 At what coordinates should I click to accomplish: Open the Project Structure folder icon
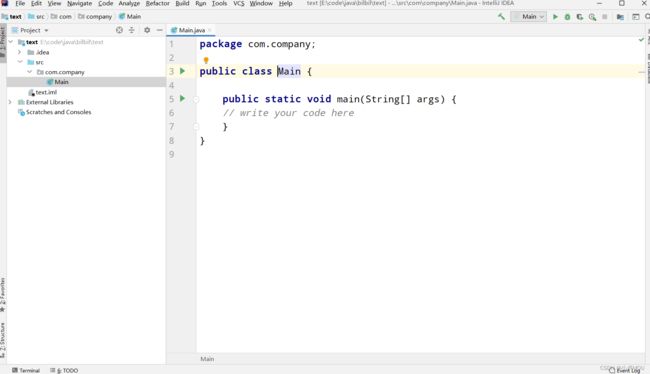coord(620,17)
